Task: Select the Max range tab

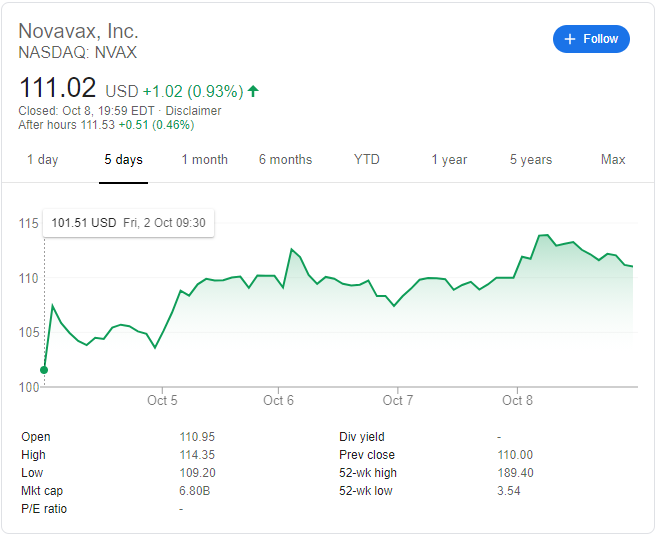Action: click(613, 160)
